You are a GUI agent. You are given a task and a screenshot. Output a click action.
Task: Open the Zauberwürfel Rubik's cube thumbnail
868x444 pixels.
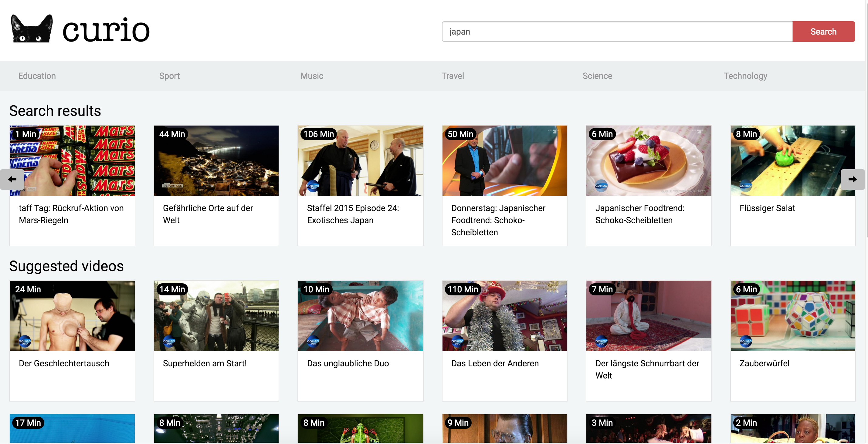pos(792,316)
